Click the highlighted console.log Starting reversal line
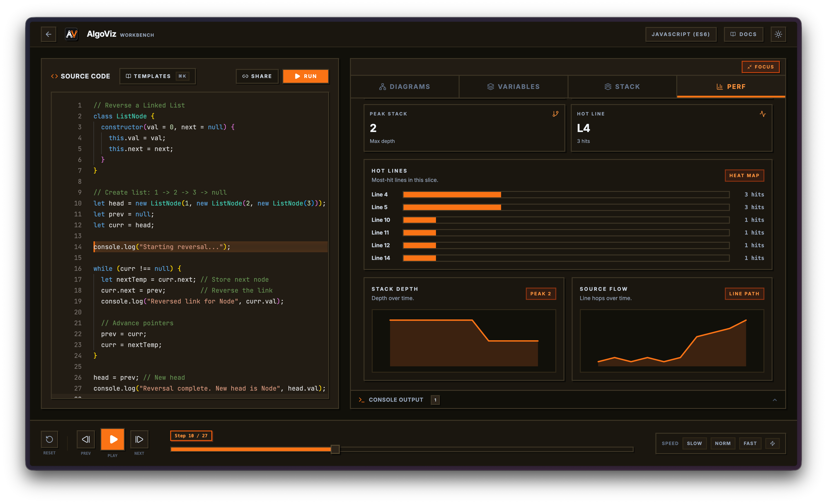 point(210,247)
